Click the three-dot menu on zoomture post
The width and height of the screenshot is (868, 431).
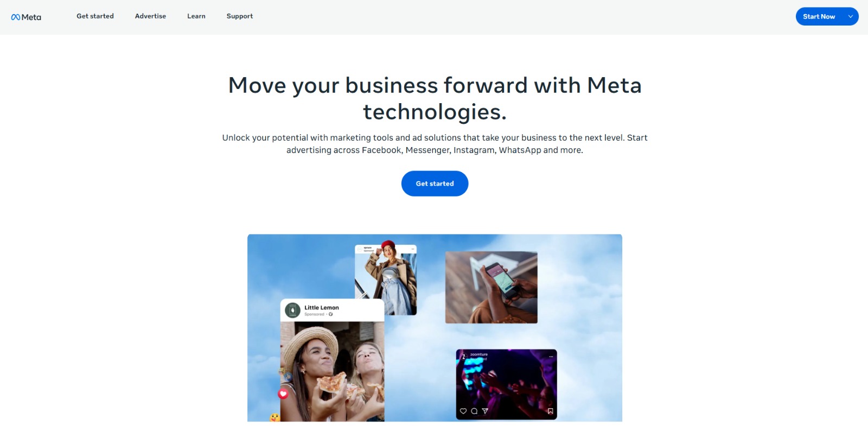point(551,357)
